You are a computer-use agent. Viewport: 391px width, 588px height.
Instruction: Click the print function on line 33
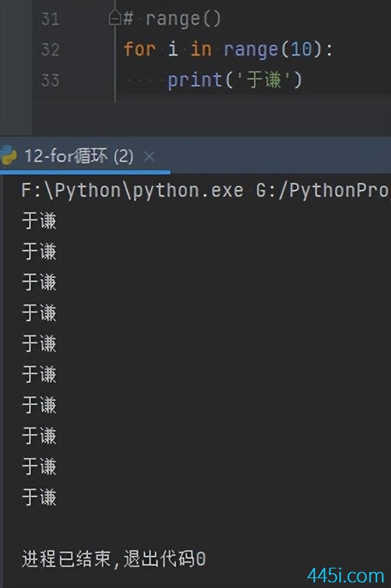pyautogui.click(x=195, y=80)
